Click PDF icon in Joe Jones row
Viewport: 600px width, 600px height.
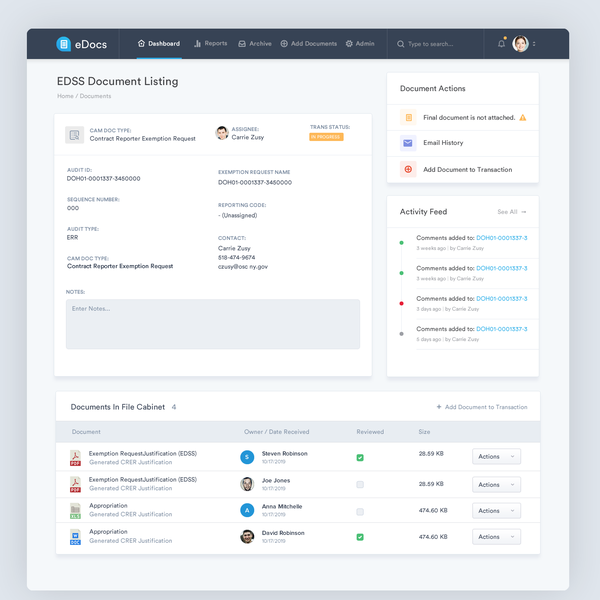pyautogui.click(x=75, y=484)
